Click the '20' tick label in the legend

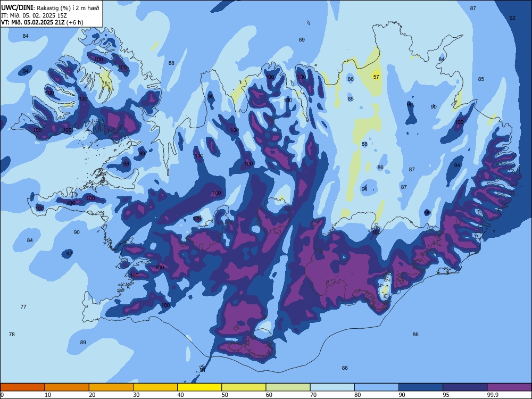(x=92, y=395)
